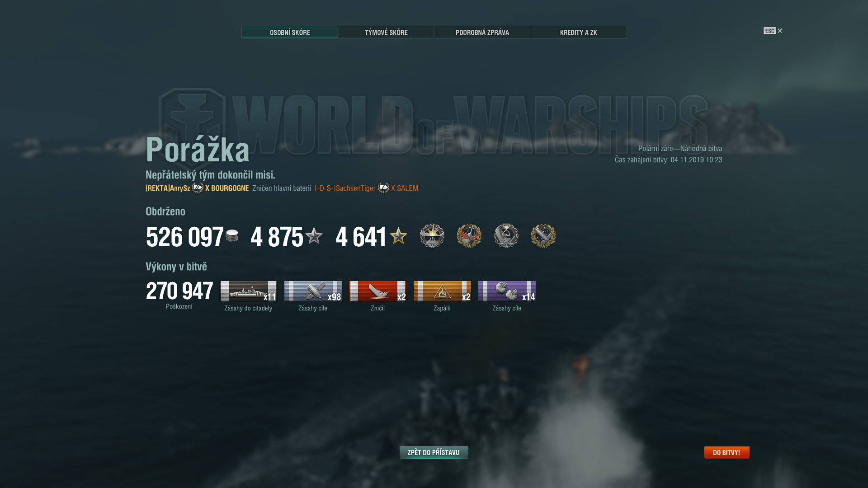The height and width of the screenshot is (488, 868).
Task: Click the citadel hits ribbon x11
Action: (248, 291)
